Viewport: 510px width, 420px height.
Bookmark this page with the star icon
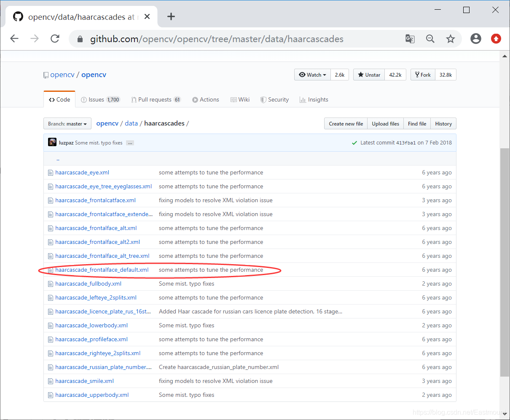[x=451, y=39]
